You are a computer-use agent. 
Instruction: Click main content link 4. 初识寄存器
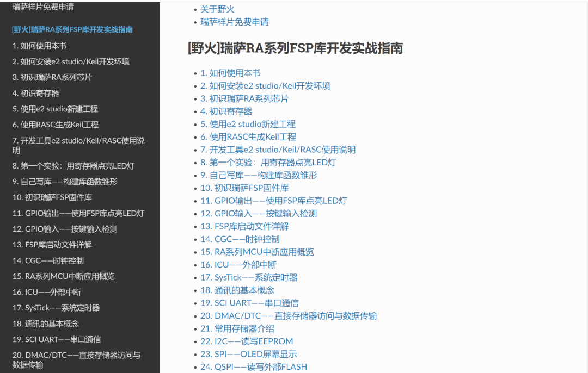tap(226, 111)
